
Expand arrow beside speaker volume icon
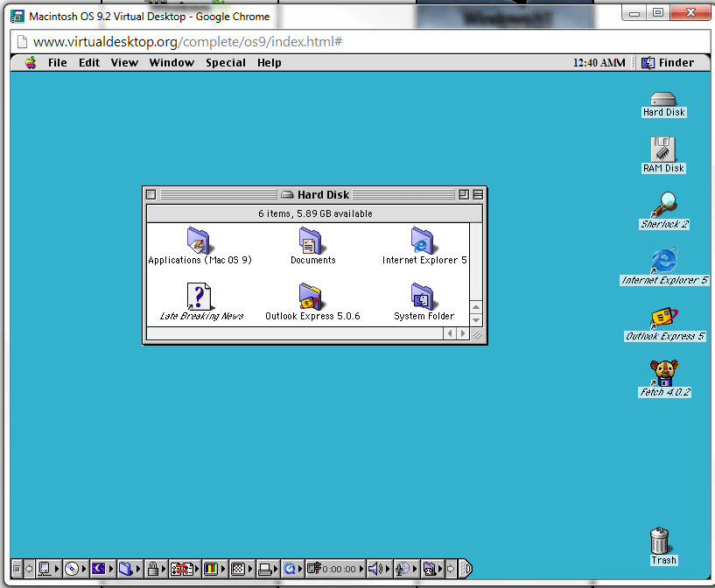pyautogui.click(x=388, y=569)
